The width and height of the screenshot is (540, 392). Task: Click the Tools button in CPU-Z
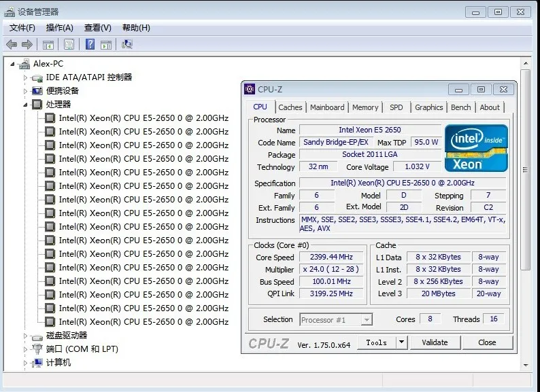tap(376, 342)
